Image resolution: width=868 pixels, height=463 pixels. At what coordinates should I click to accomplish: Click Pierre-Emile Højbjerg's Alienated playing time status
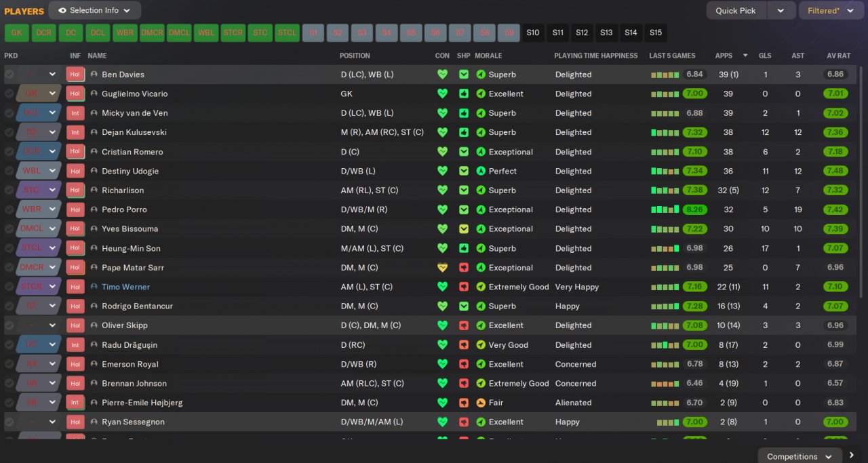[x=574, y=403]
